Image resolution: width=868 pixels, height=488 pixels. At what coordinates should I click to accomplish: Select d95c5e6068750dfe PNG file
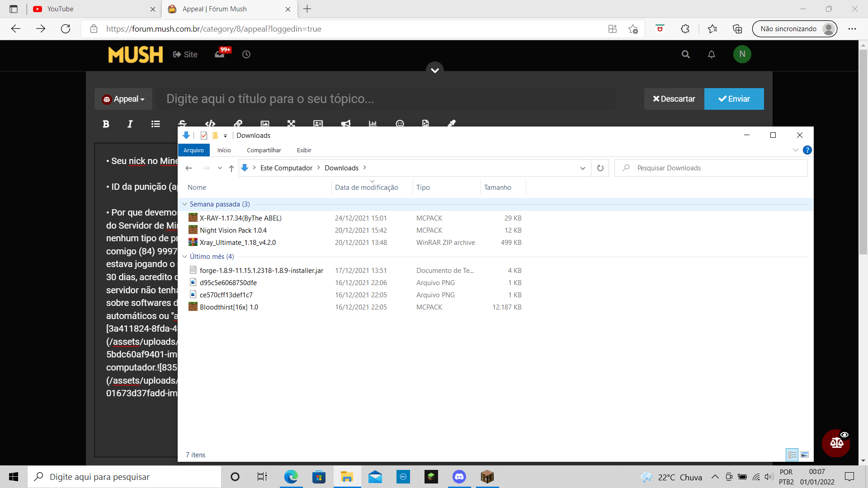tap(228, 283)
